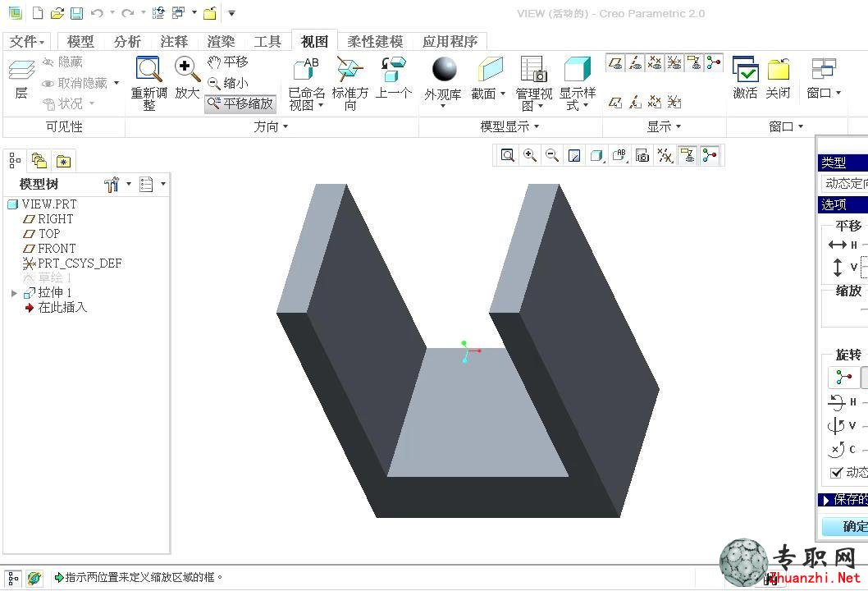Select the 平移 (Pan) hand tool
Image resolution: width=868 pixels, height=591 pixels.
228,62
